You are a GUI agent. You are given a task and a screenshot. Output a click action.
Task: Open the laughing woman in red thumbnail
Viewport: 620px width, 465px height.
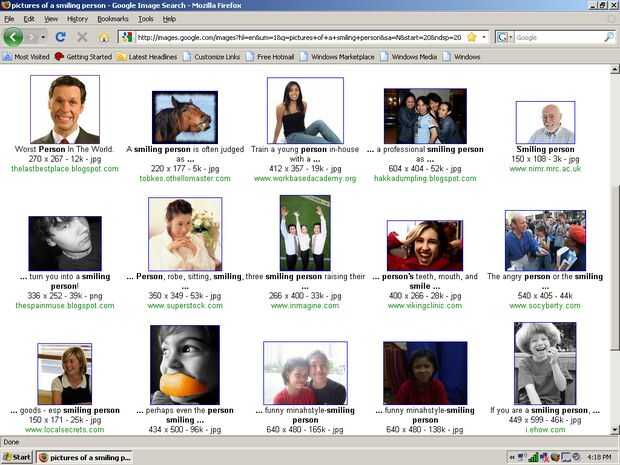[425, 246]
